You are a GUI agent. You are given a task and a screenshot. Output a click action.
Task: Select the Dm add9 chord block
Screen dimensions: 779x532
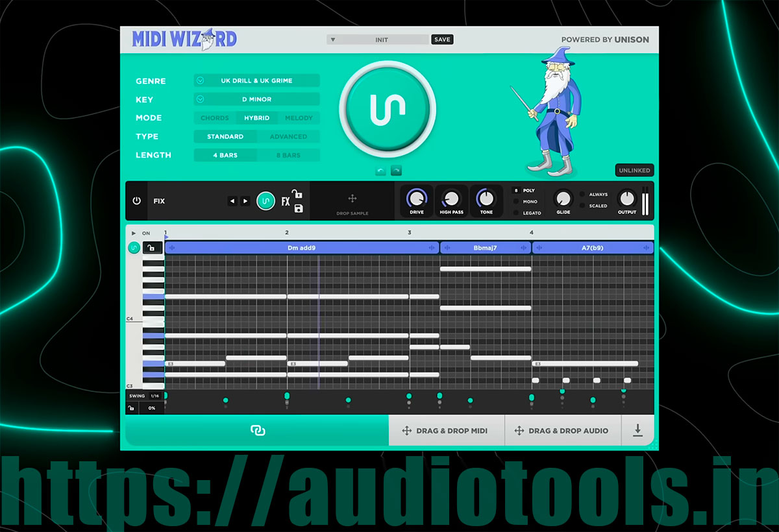302,248
